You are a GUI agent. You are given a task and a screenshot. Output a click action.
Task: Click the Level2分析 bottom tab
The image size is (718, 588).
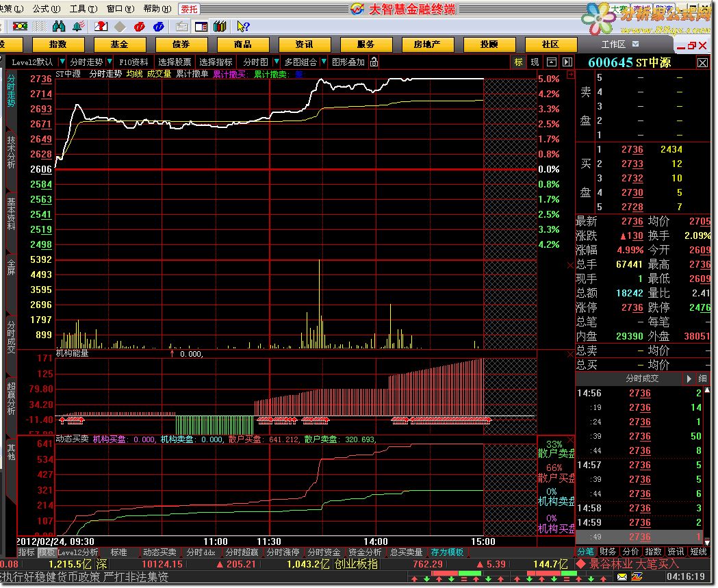coord(78,552)
